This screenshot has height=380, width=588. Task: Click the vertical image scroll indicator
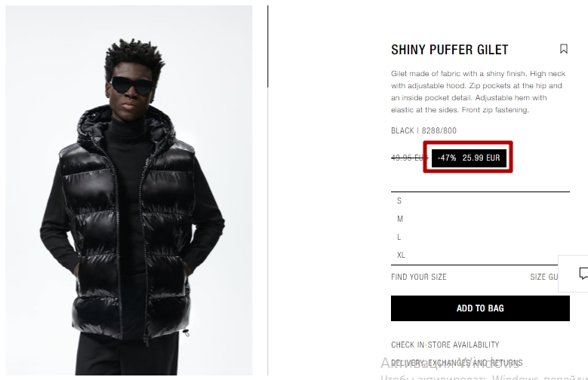(x=268, y=47)
